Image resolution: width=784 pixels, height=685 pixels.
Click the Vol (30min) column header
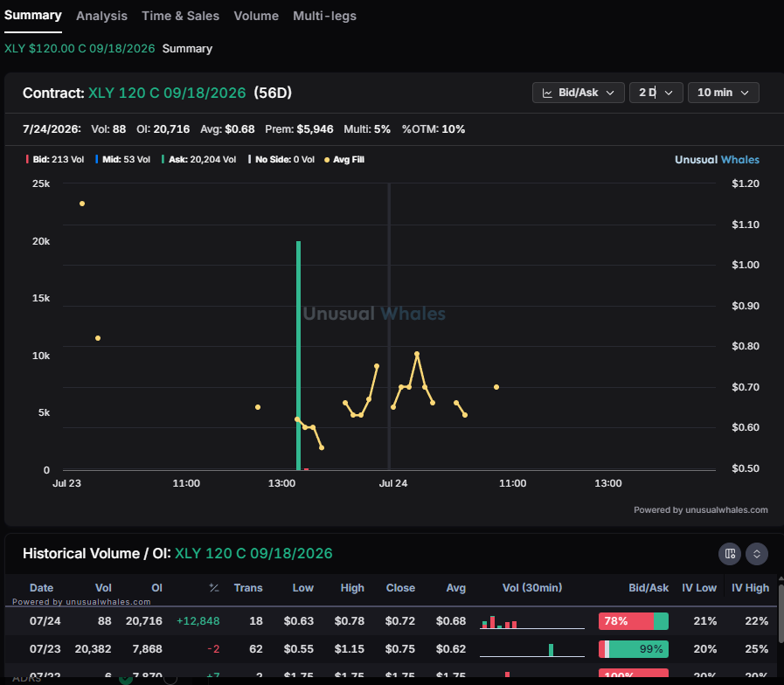[532, 588]
